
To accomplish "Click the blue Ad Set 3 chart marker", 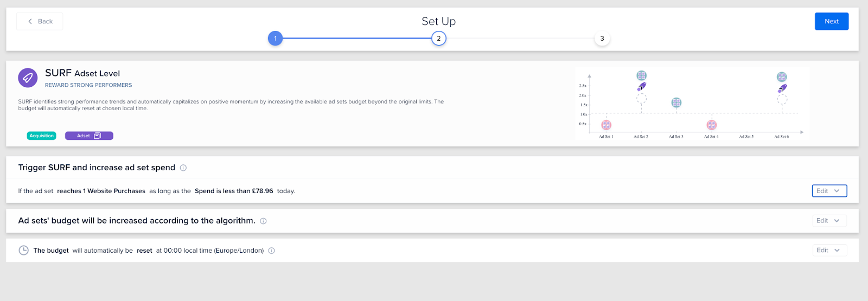I will [676, 103].
